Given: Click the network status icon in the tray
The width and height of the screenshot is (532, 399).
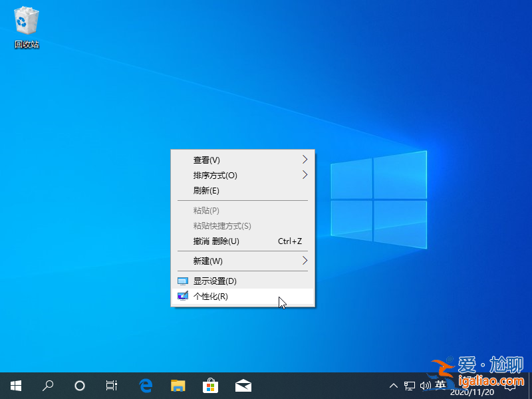Looking at the screenshot, I should click(410, 385).
